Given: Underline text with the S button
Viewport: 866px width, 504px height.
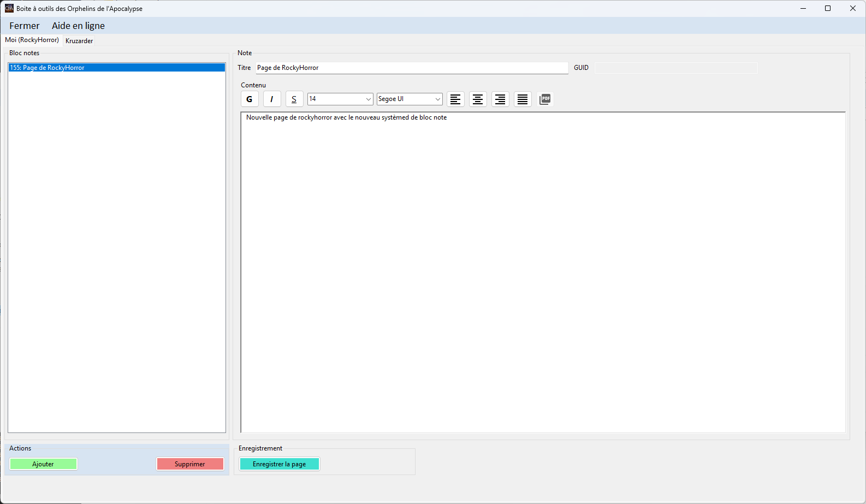Looking at the screenshot, I should [x=294, y=99].
